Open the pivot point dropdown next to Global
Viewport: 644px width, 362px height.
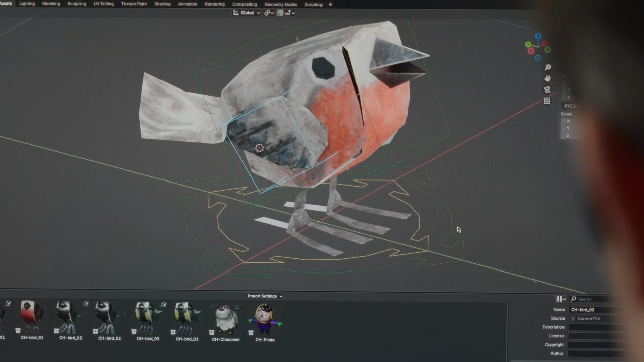click(269, 13)
